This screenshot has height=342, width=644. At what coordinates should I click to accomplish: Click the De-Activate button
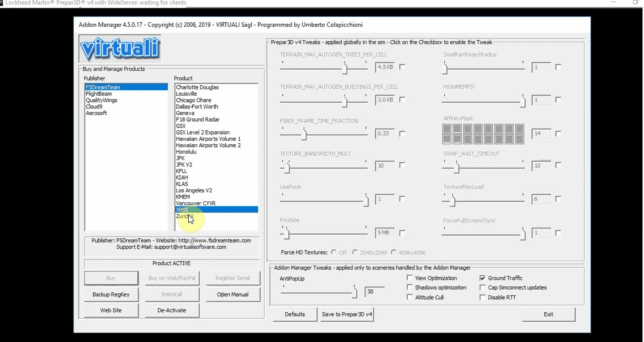[172, 310]
